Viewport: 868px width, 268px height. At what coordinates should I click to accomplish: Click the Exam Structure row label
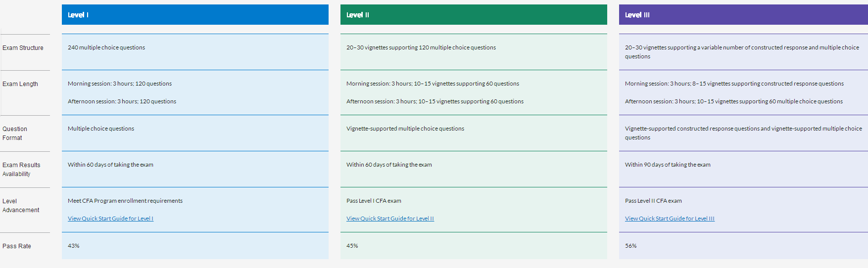(x=23, y=48)
